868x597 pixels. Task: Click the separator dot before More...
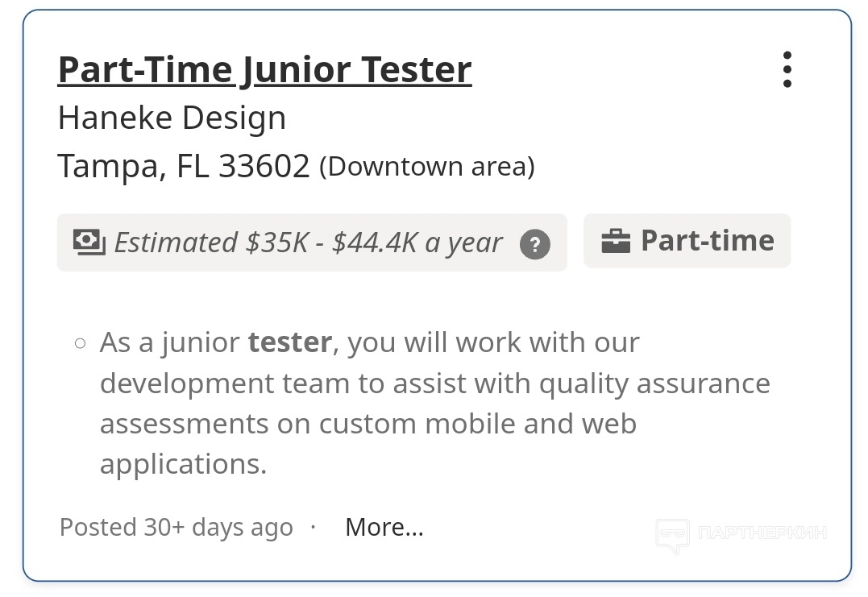coord(314,527)
